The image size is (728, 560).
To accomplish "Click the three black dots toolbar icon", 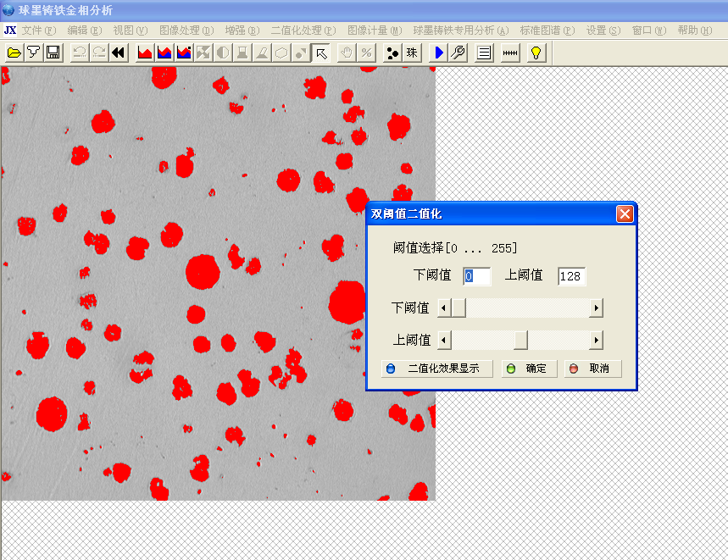I will coord(392,53).
